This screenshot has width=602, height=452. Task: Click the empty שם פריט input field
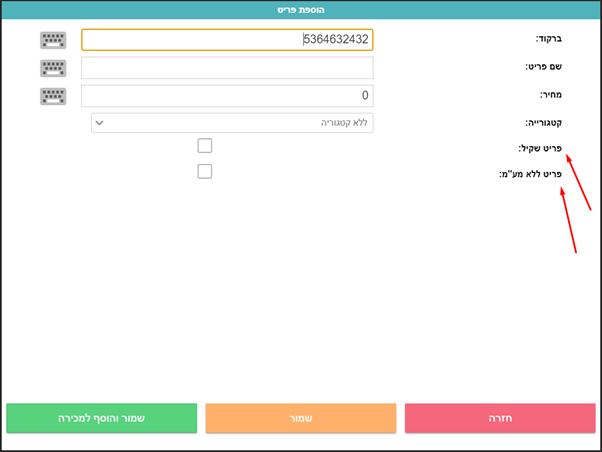click(x=227, y=68)
